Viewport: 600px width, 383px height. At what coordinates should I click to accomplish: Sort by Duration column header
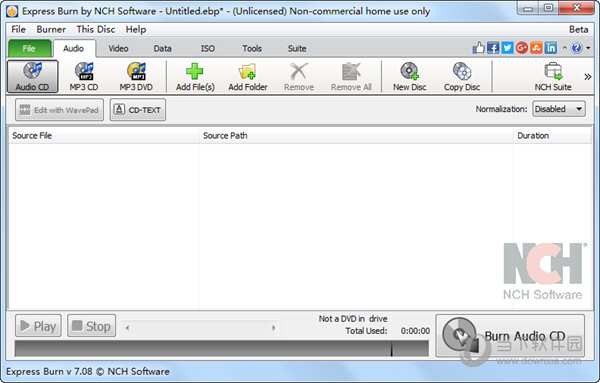[x=552, y=135]
